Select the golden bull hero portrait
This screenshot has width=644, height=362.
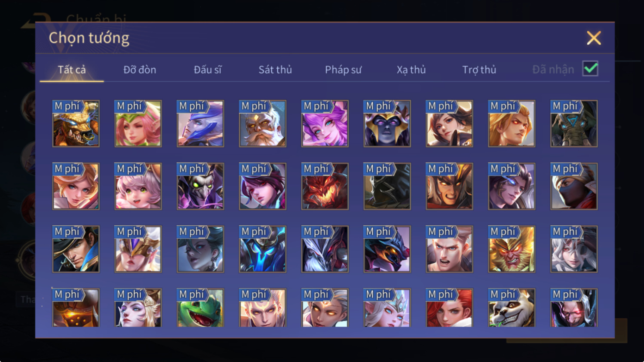click(76, 124)
